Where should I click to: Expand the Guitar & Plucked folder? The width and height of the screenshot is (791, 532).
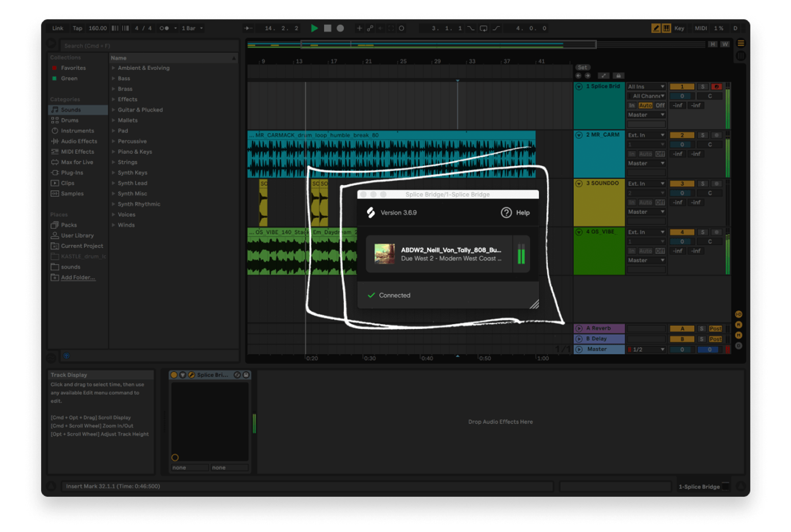click(113, 110)
